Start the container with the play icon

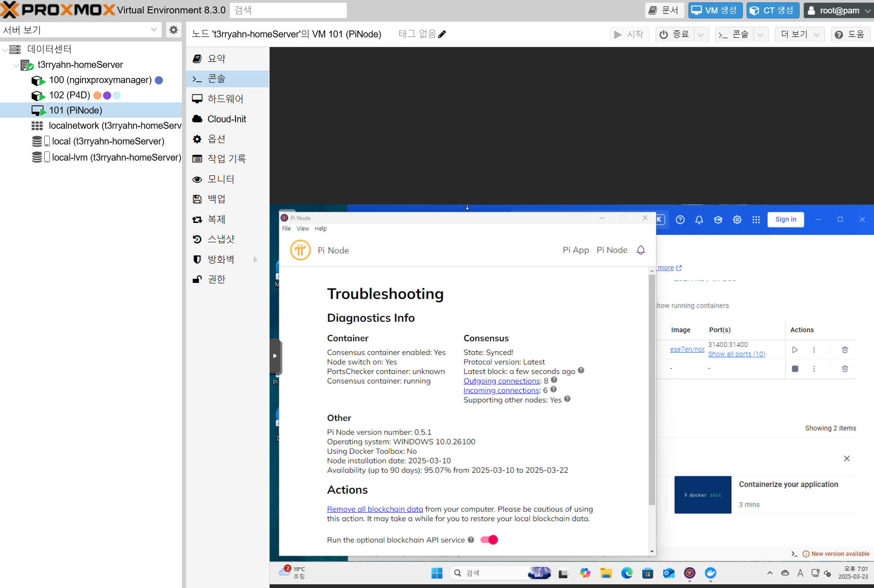[x=795, y=350]
